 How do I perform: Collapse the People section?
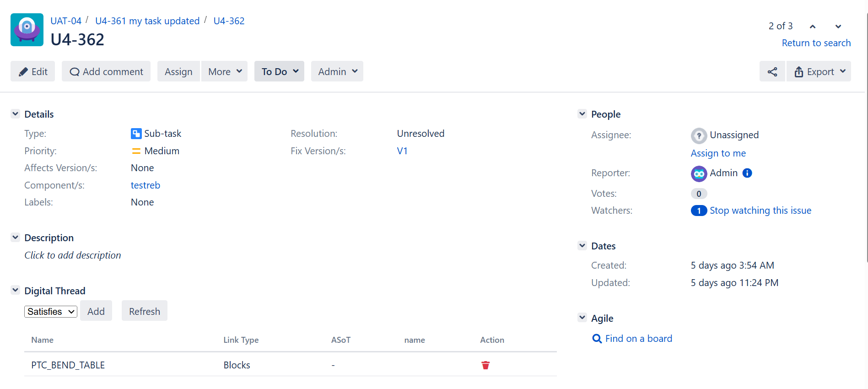582,114
